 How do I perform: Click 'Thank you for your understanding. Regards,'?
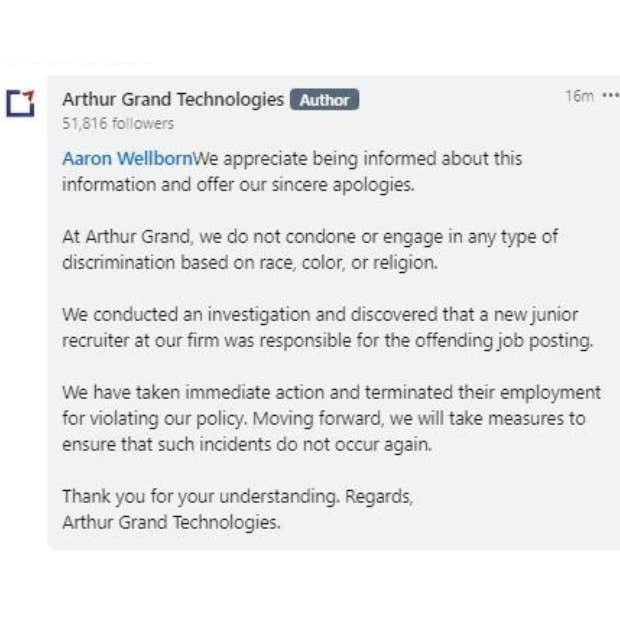[x=237, y=496]
